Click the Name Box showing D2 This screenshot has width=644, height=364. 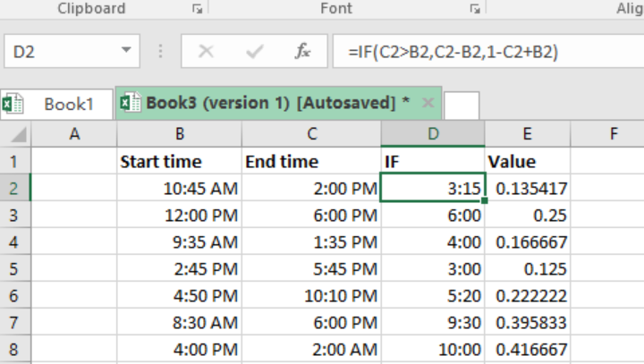point(72,51)
